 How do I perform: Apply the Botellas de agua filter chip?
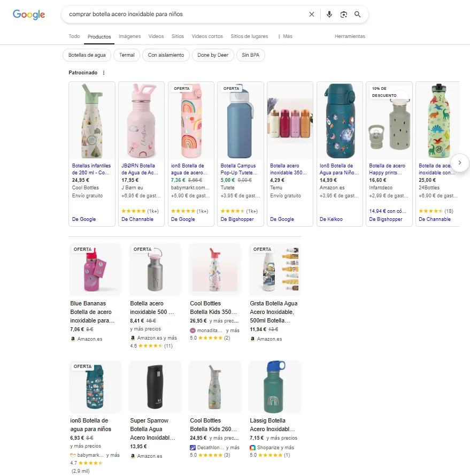[x=87, y=55]
